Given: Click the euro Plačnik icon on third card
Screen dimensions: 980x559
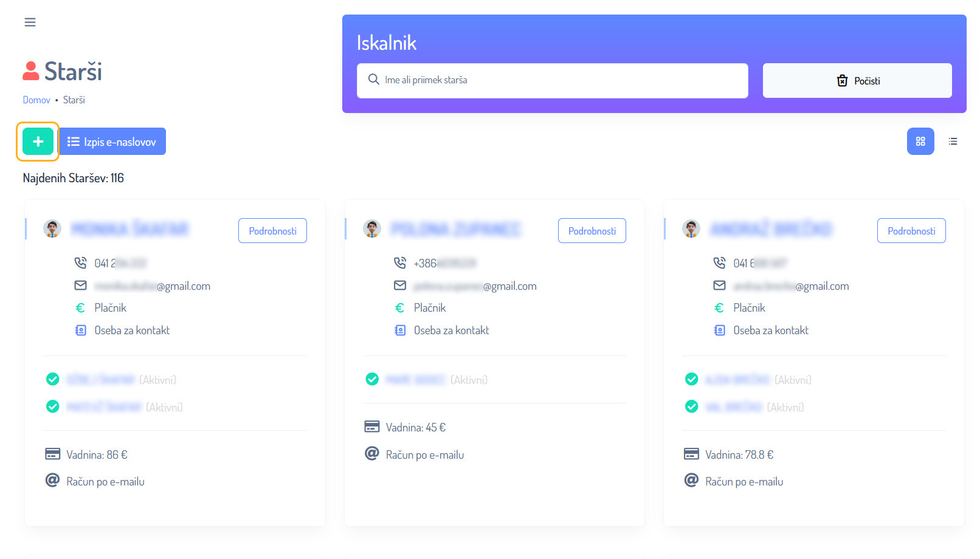Looking at the screenshot, I should click(719, 308).
